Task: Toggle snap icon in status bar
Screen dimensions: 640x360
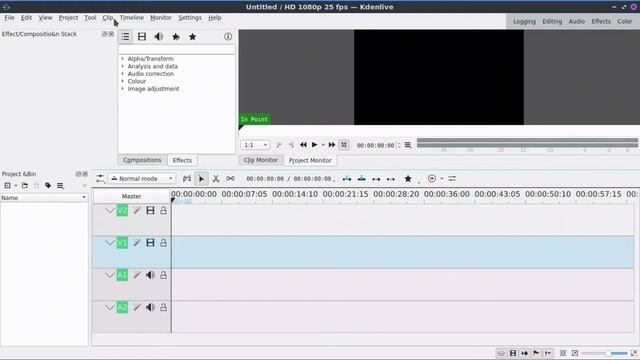Action: pyautogui.click(x=548, y=353)
